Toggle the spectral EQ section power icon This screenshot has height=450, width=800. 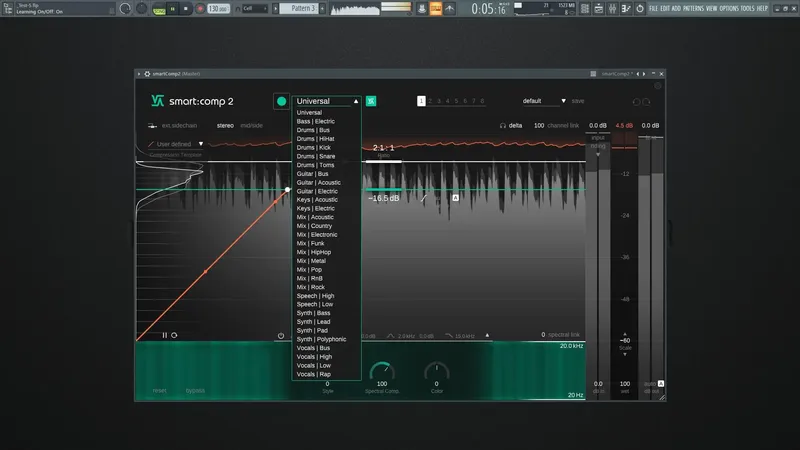tap(281, 336)
